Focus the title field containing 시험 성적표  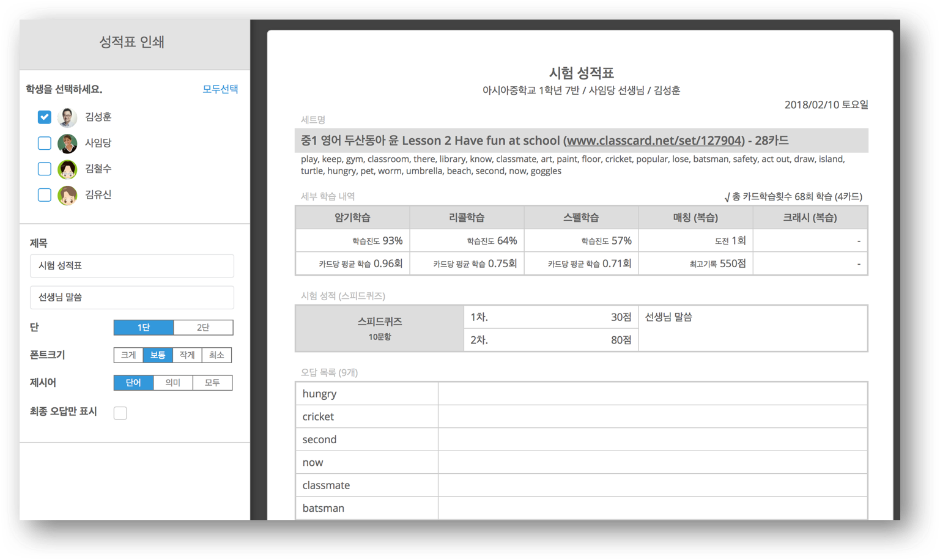132,266
